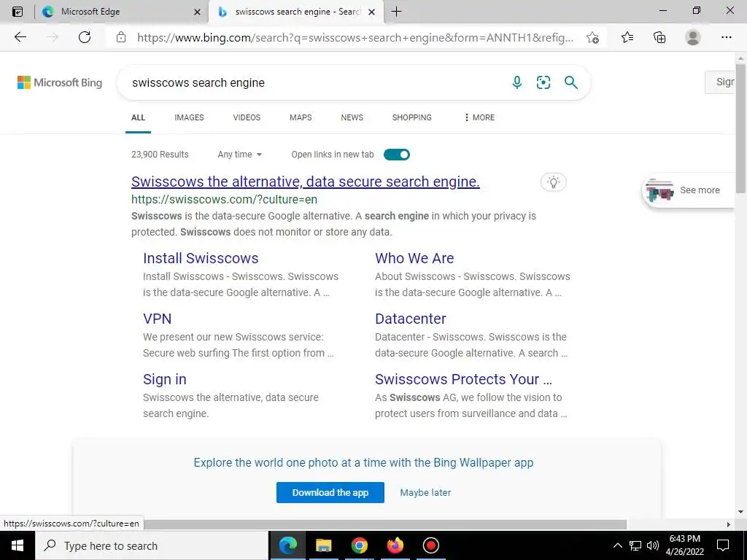The height and width of the screenshot is (560, 747).
Task: Click the horizontal scrollbar thumb
Action: coord(384,524)
